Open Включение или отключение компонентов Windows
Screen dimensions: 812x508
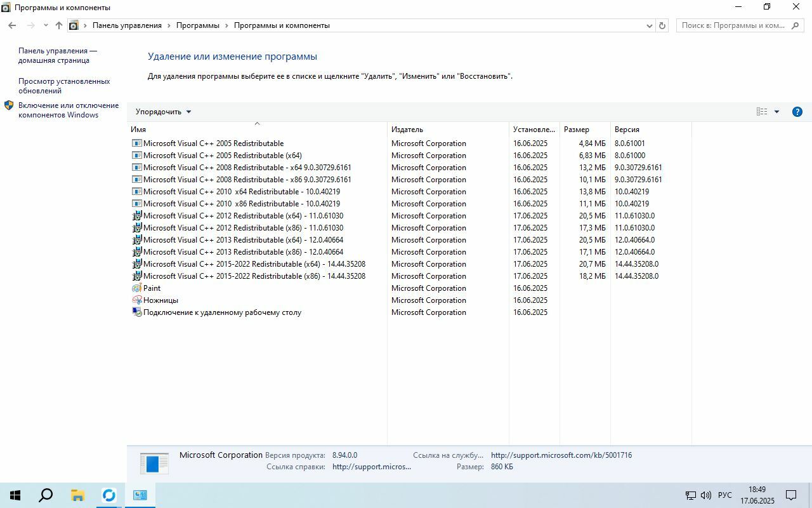pyautogui.click(x=68, y=110)
